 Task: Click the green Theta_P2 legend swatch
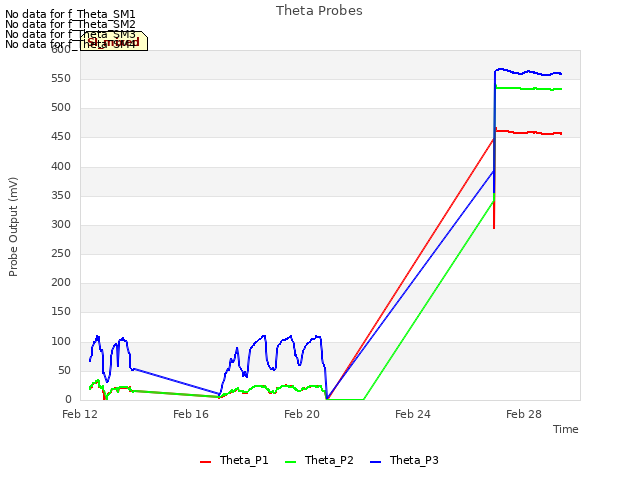pos(290,462)
